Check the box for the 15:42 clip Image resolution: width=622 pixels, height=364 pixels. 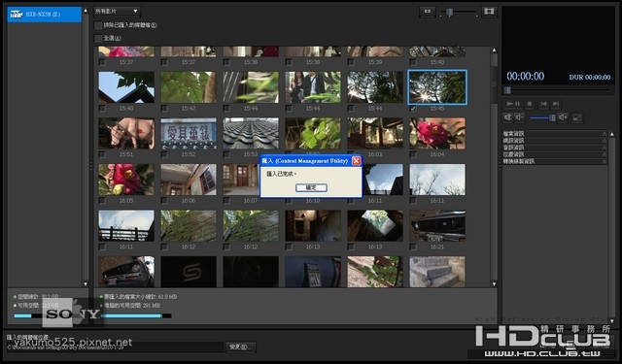[x=164, y=109]
